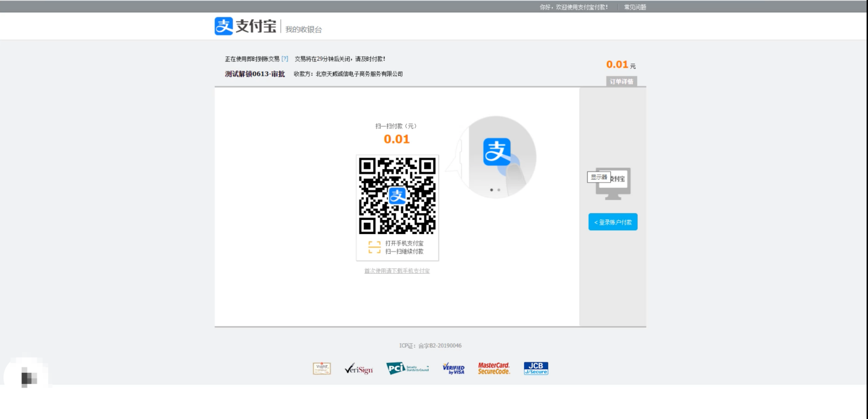
Task: Click the orange scan frame icon
Action: pyautogui.click(x=374, y=247)
